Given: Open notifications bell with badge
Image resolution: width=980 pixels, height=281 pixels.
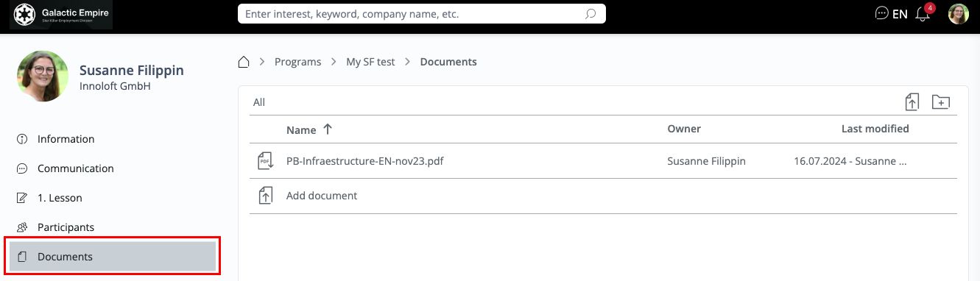Looking at the screenshot, I should [924, 13].
